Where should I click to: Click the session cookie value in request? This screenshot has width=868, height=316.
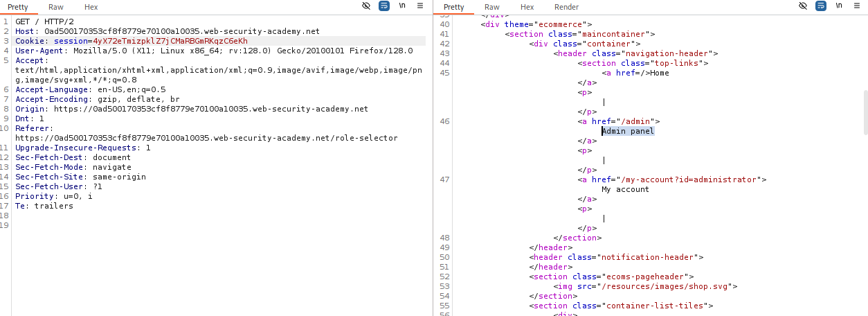(x=170, y=41)
